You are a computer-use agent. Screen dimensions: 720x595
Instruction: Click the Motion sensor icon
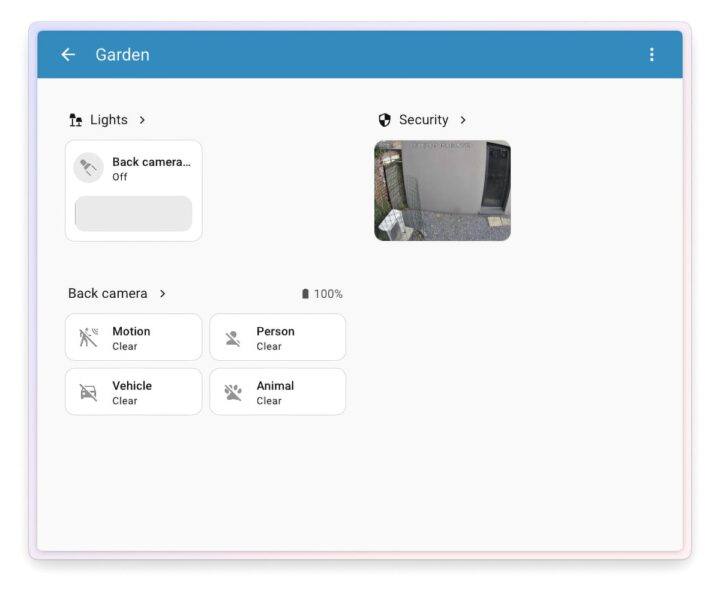point(89,338)
